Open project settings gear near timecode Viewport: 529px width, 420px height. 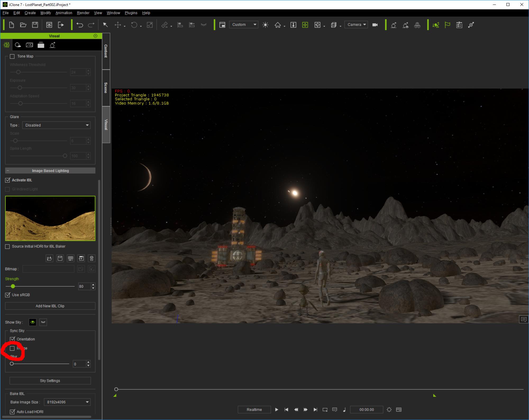[389, 409]
